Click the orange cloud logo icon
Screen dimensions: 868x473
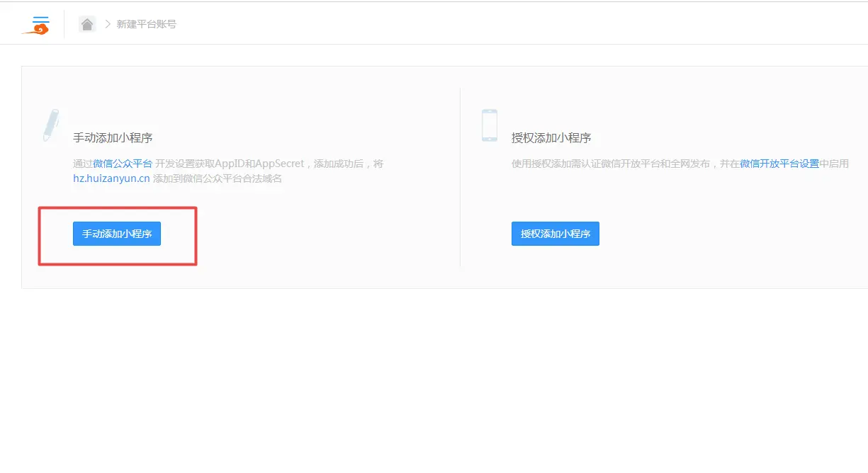36,25
